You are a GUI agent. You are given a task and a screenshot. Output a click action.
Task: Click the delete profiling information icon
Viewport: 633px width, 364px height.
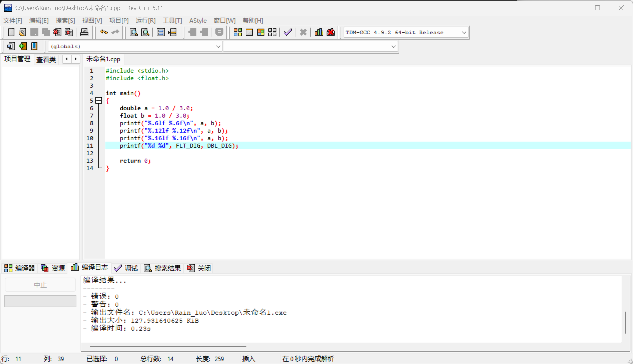coord(331,32)
